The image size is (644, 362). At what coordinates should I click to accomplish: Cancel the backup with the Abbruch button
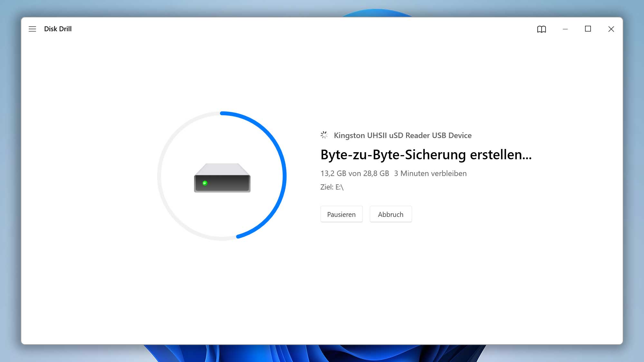coord(391,214)
